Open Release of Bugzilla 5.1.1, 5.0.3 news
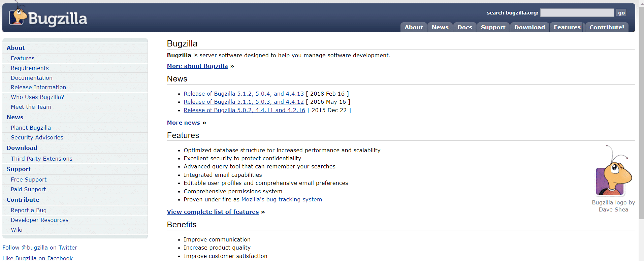The width and height of the screenshot is (644, 261). pyautogui.click(x=244, y=102)
